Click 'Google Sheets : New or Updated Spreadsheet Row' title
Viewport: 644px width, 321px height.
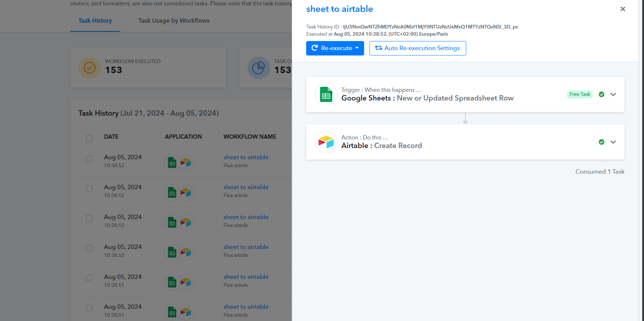(x=427, y=98)
